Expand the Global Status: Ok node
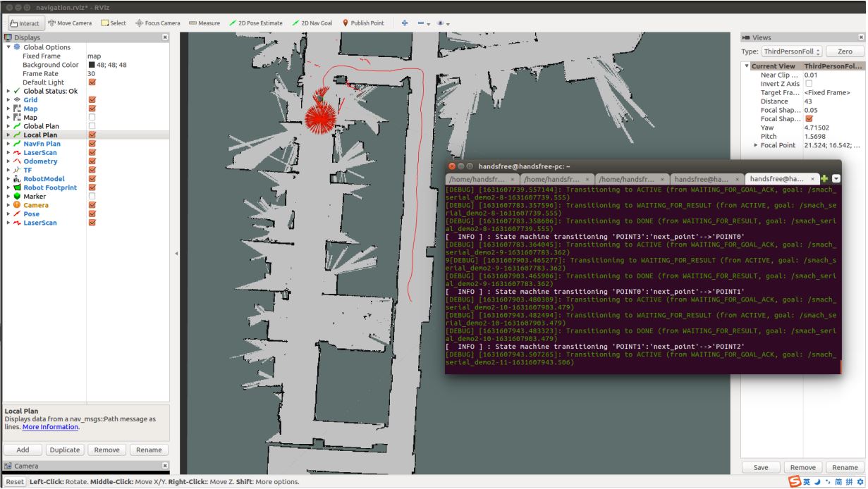This screenshot has height=489, width=868. click(8, 91)
